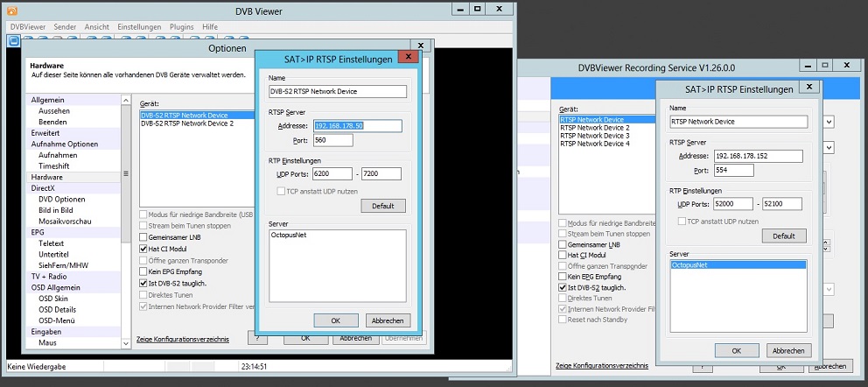The width and height of the screenshot is (868, 387).
Task: Click the Addresse field showing 192.168.178.152
Action: tap(758, 156)
